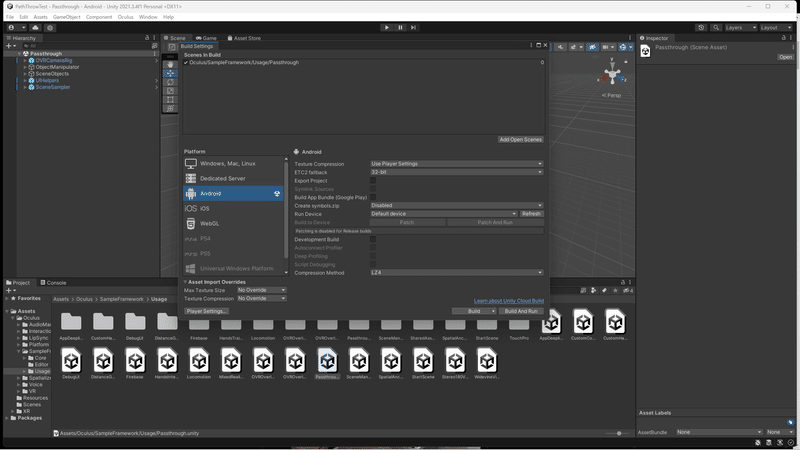Open Player Settings button

click(206, 311)
